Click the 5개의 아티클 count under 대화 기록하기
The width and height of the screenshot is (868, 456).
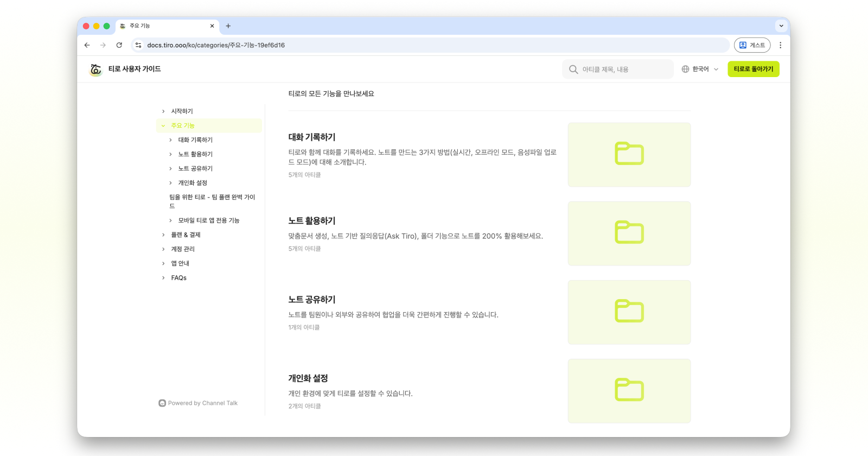(x=305, y=175)
